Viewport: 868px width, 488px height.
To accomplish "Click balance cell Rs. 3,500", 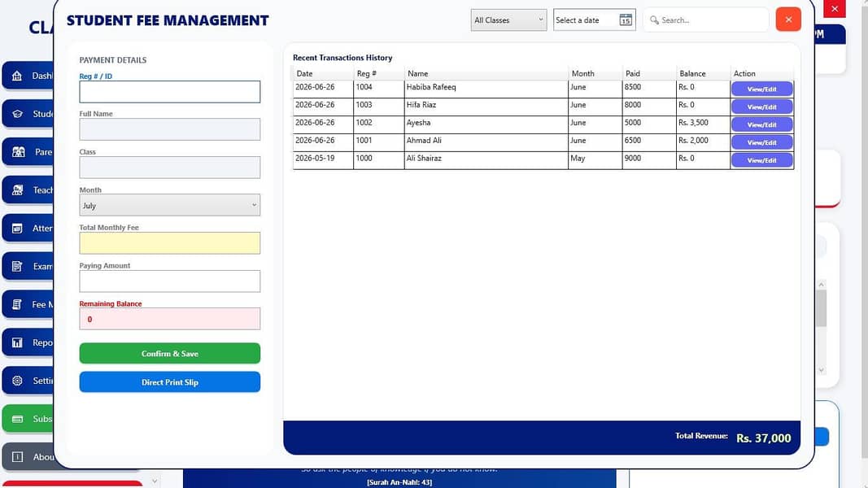I will point(703,124).
